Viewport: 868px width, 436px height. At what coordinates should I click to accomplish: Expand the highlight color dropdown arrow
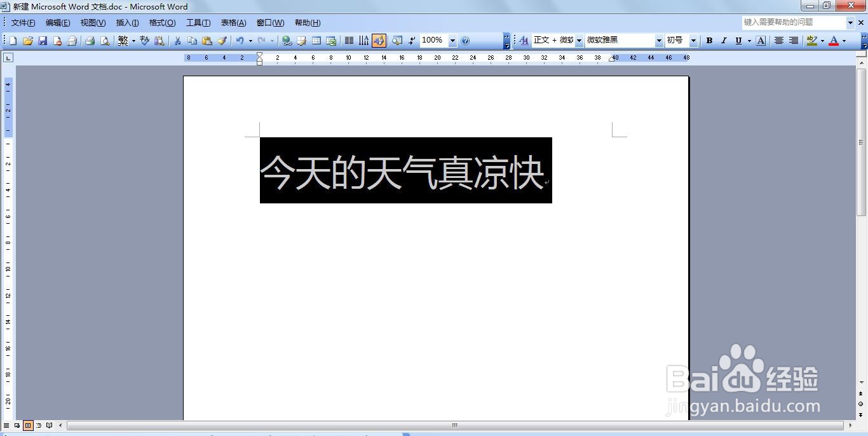click(822, 41)
